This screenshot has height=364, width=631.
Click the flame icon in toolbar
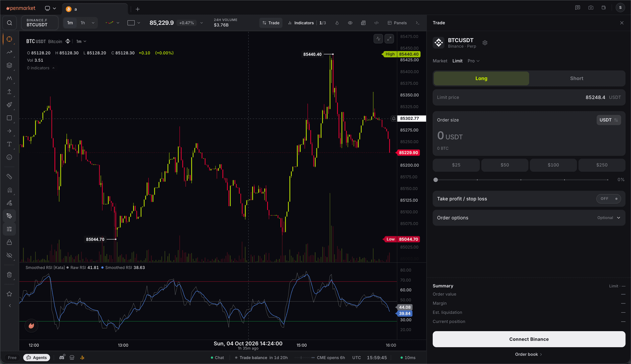click(337, 23)
